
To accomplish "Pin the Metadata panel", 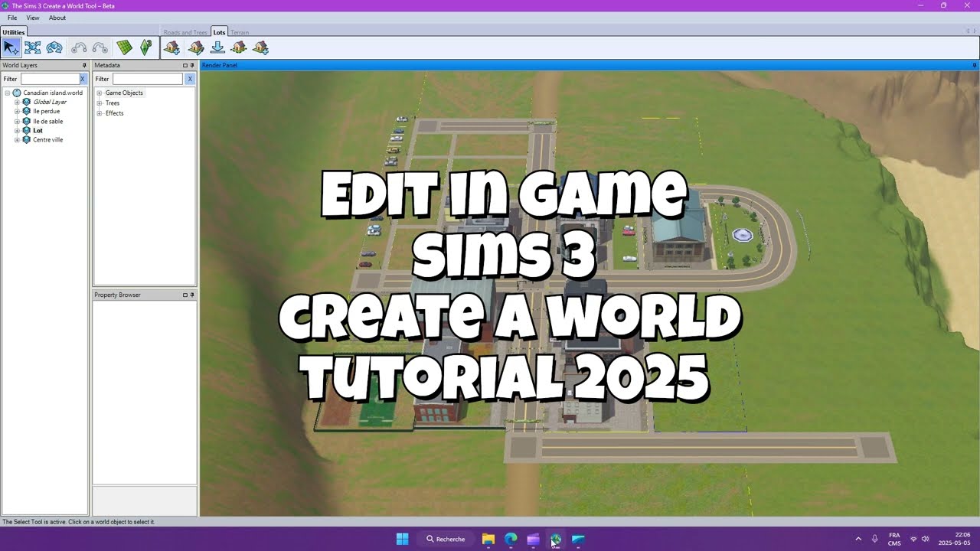I will [x=192, y=65].
